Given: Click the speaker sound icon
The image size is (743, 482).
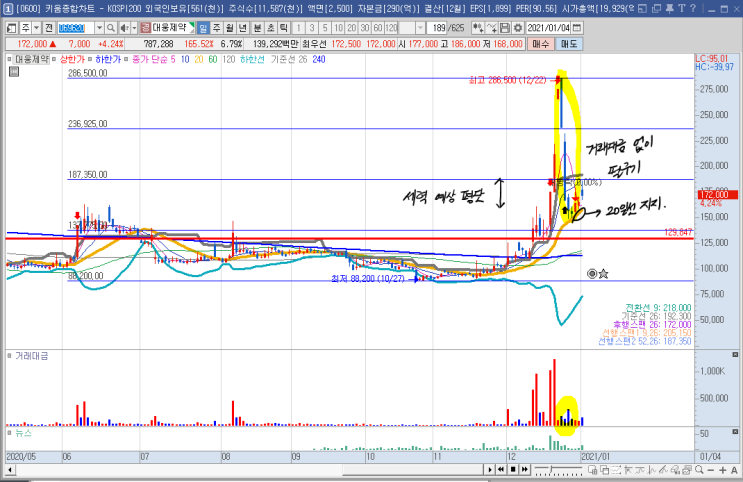Looking at the screenshot, I should point(124,28).
